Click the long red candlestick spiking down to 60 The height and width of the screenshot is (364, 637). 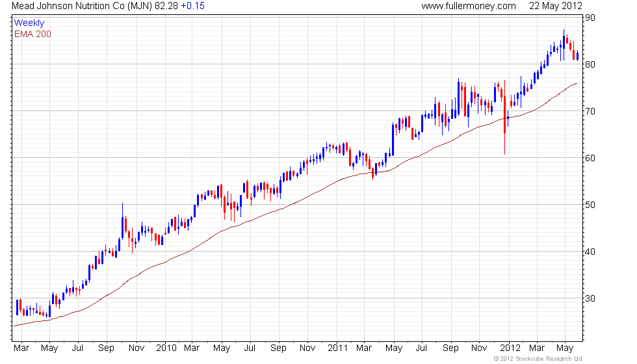click(x=504, y=118)
